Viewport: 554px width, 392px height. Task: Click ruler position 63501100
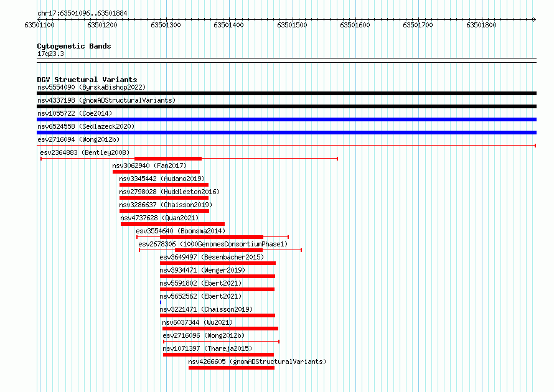pos(40,25)
